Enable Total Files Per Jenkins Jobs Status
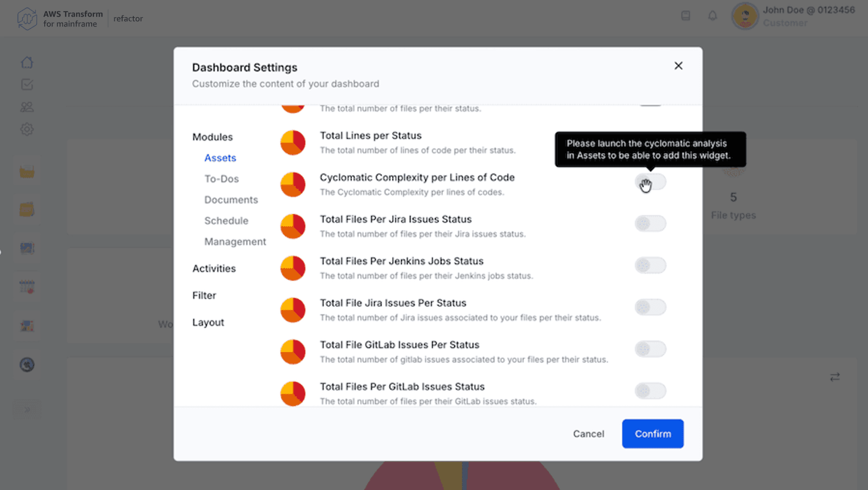 coord(650,265)
